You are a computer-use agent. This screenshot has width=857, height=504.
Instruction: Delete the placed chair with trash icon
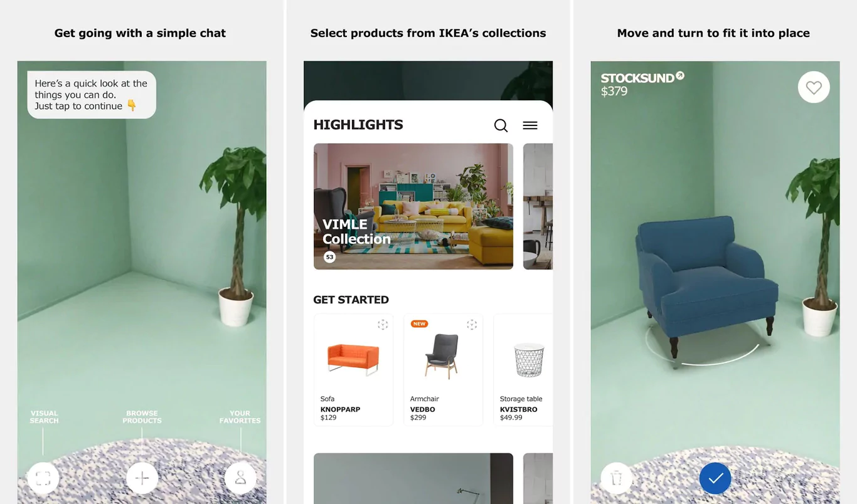click(x=617, y=478)
